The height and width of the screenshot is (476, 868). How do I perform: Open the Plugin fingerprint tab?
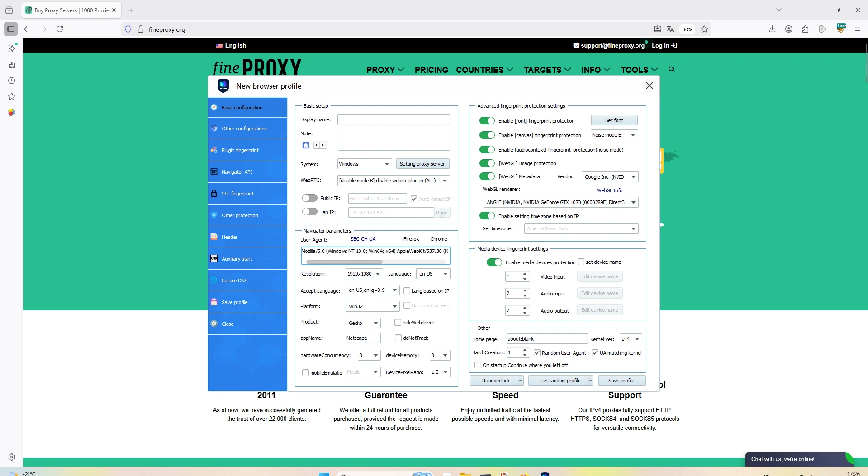click(x=247, y=150)
